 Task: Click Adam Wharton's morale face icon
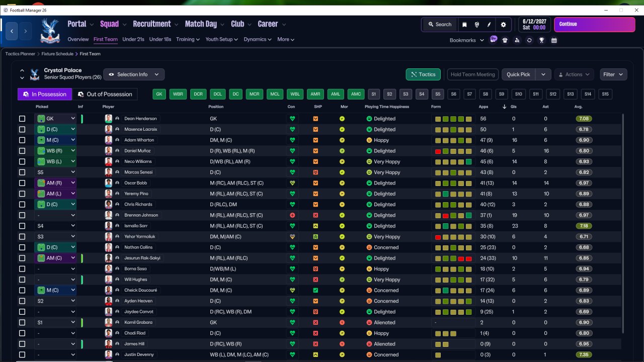tap(342, 140)
